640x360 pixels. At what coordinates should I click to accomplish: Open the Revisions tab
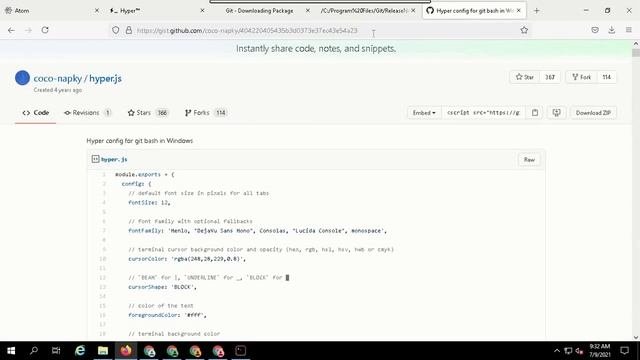pos(88,113)
